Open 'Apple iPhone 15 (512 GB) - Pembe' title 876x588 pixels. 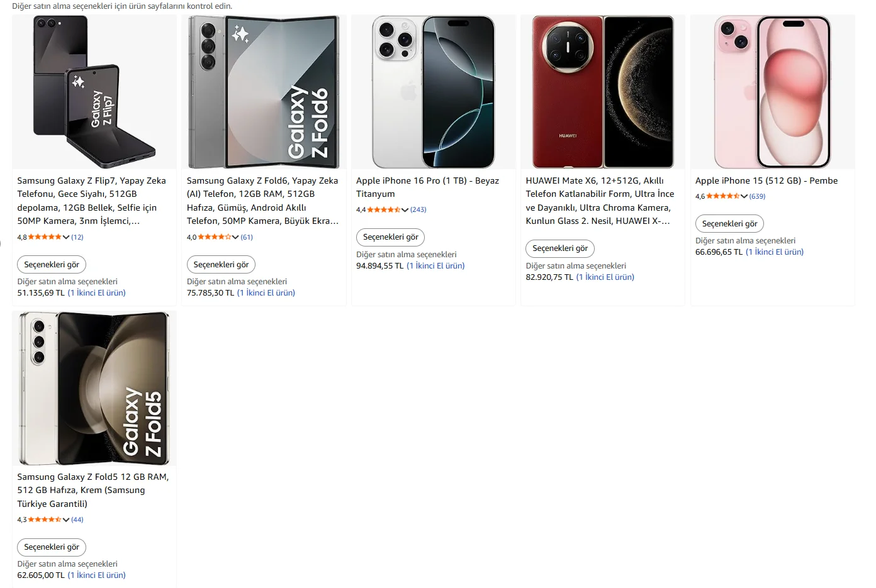coord(766,180)
